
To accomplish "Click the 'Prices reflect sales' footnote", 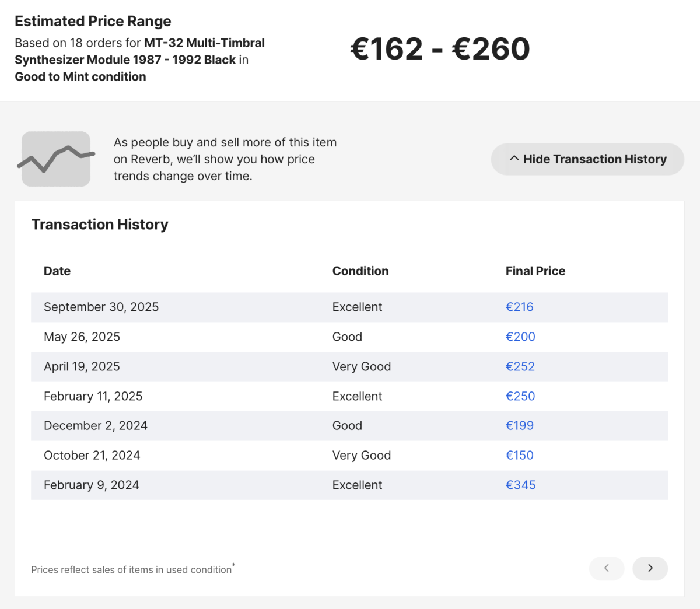I will 133,569.
